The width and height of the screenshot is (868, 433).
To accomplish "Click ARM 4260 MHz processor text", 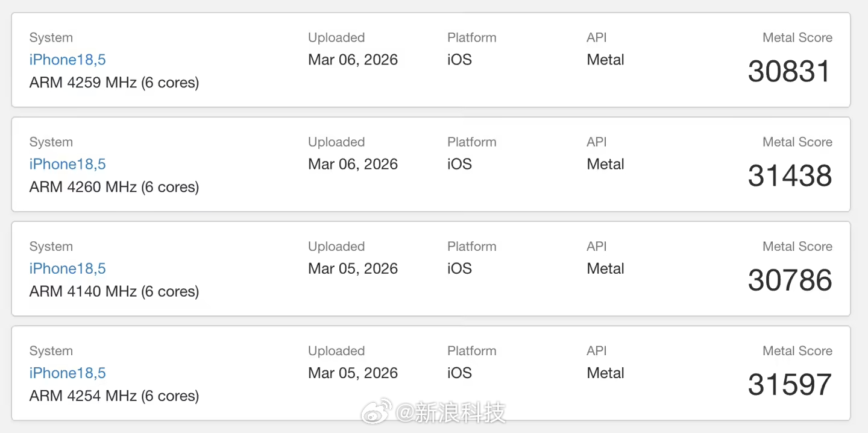I will [x=114, y=187].
